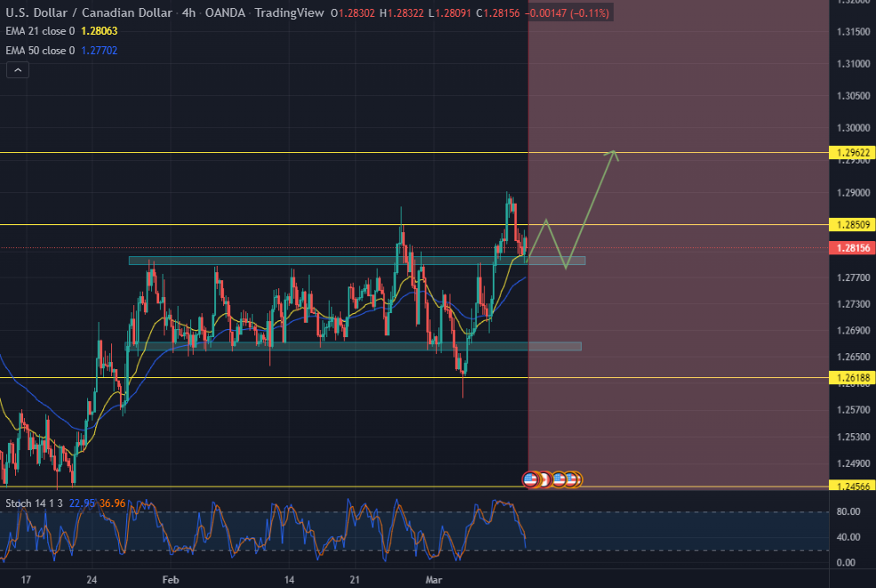Click the OANDA data source label
Viewport: 876px width, 588px height.
click(x=225, y=12)
